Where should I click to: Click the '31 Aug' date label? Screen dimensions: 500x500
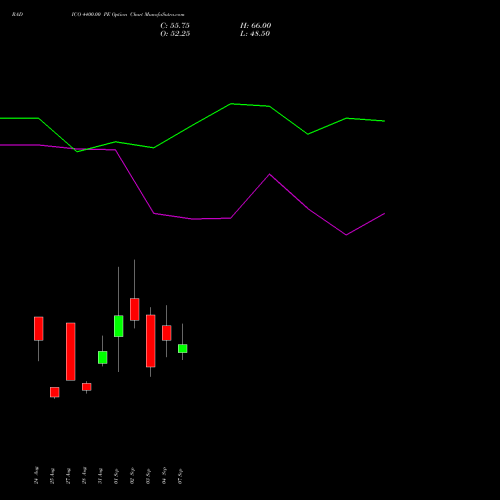pyautogui.click(x=100, y=476)
